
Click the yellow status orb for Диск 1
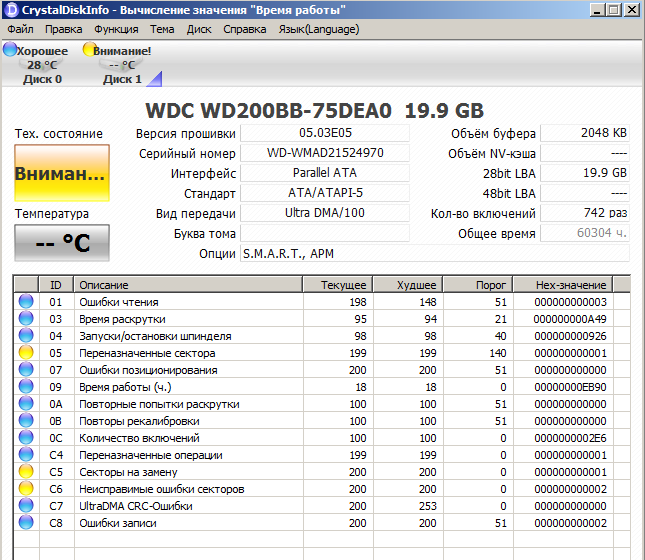point(88,49)
